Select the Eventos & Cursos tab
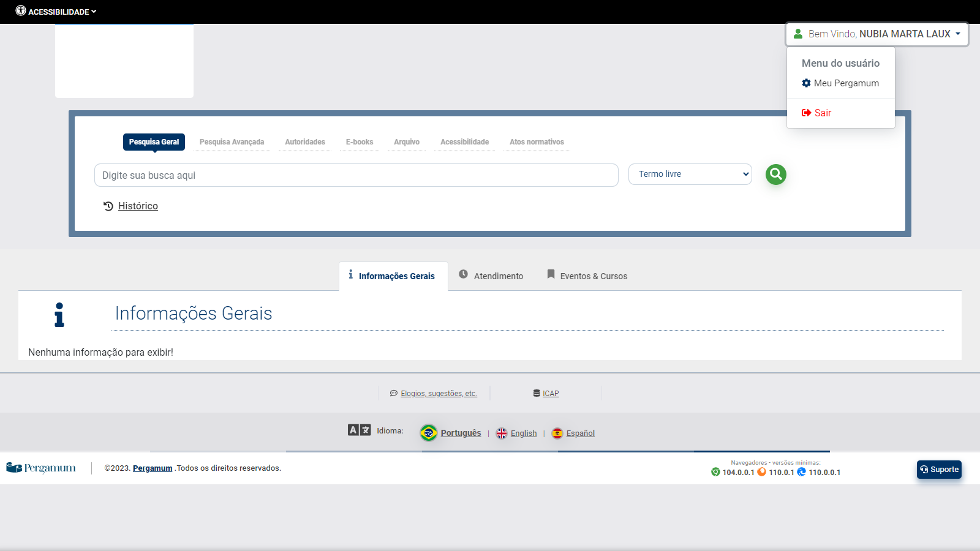The image size is (980, 551). click(x=587, y=276)
